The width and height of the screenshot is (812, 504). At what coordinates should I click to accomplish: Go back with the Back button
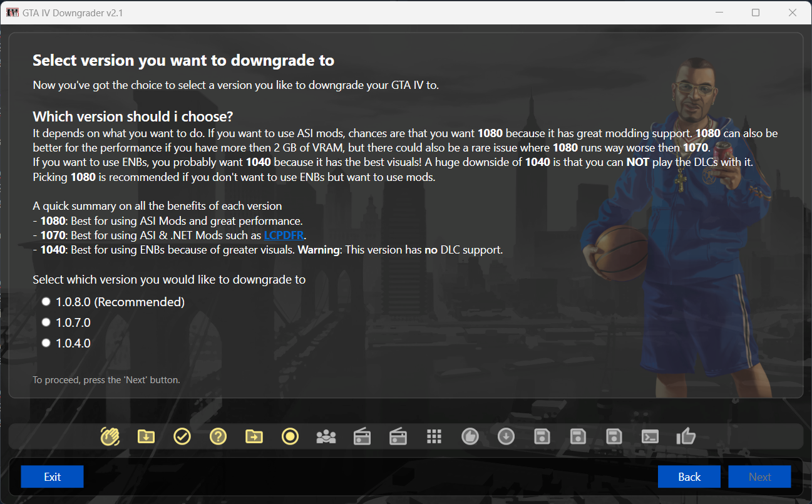tap(689, 476)
